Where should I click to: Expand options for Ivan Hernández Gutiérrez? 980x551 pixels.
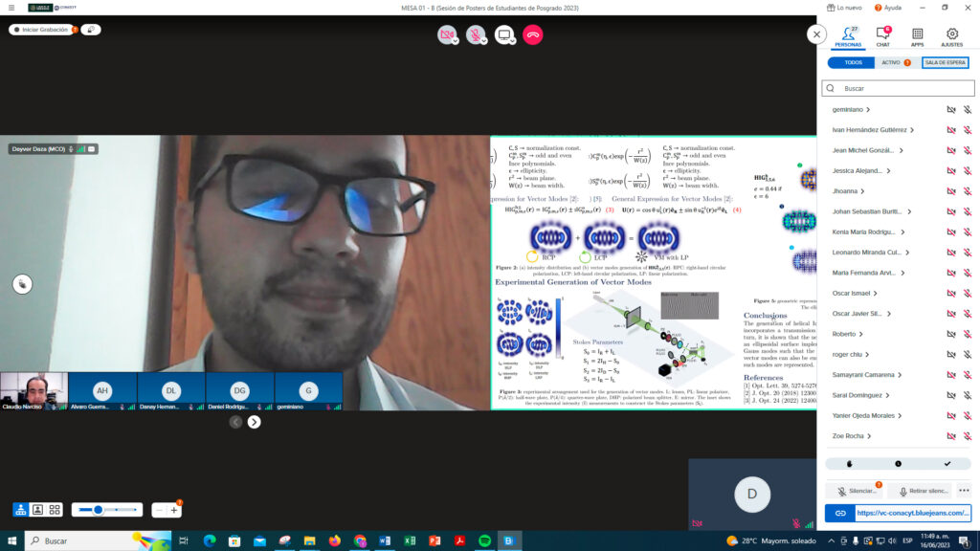click(912, 129)
